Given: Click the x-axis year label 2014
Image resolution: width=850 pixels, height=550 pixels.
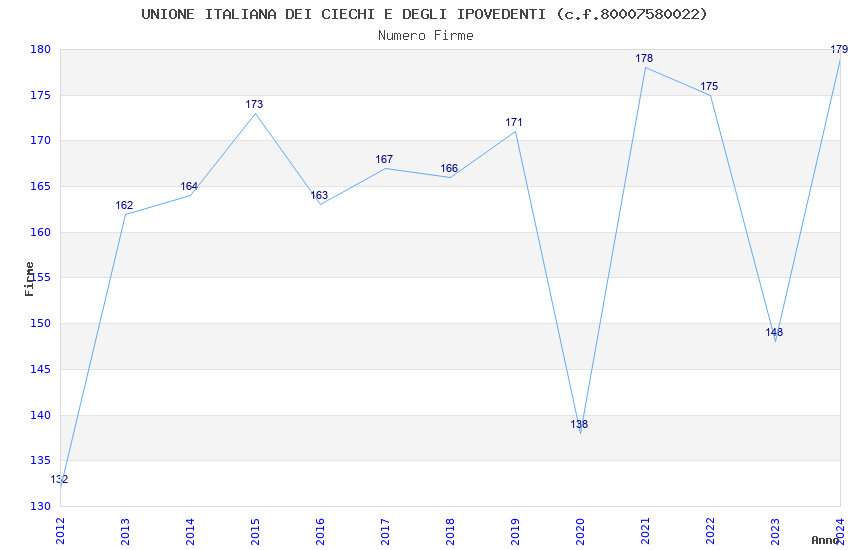Looking at the screenshot, I should [190, 531].
